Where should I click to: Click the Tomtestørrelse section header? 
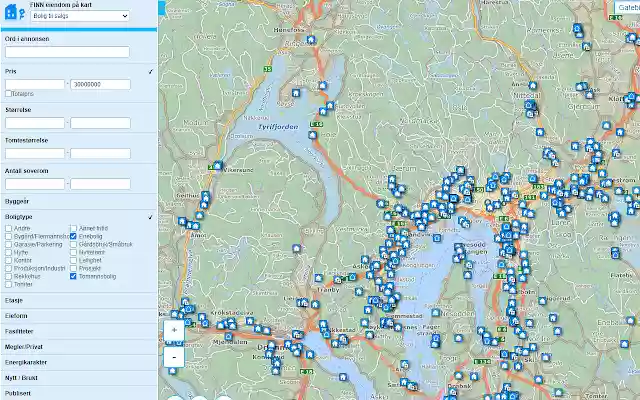pyautogui.click(x=27, y=140)
